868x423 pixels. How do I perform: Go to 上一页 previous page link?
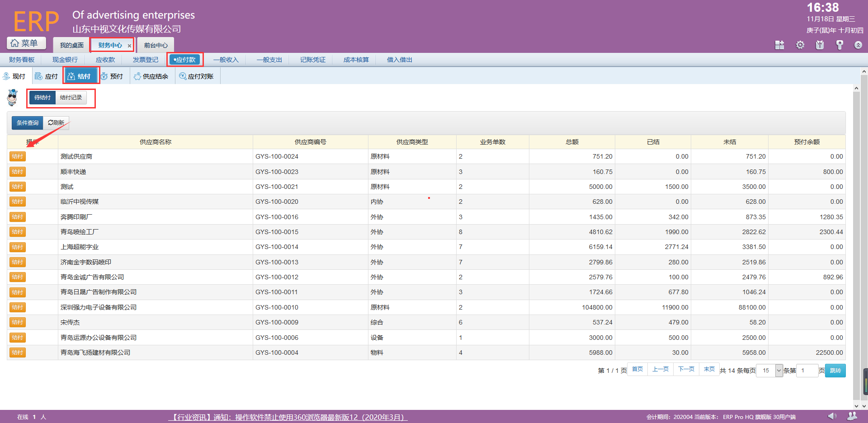point(660,369)
